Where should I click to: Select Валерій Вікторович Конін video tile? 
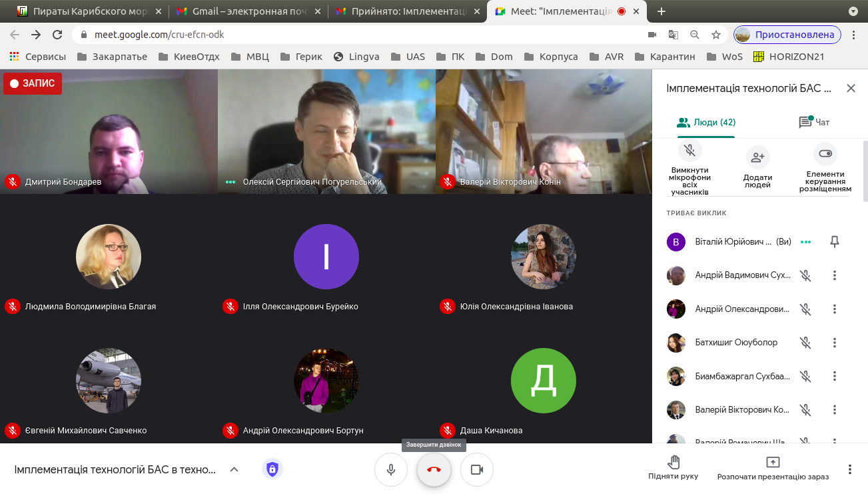pos(544,131)
